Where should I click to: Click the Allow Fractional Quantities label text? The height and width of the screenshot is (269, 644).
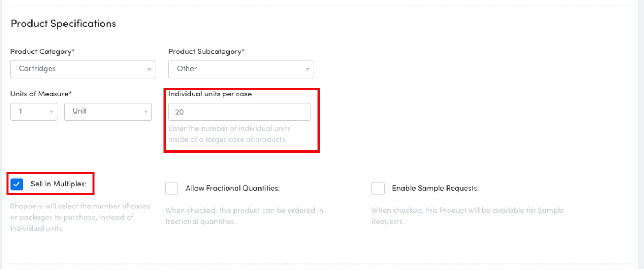[x=233, y=189]
